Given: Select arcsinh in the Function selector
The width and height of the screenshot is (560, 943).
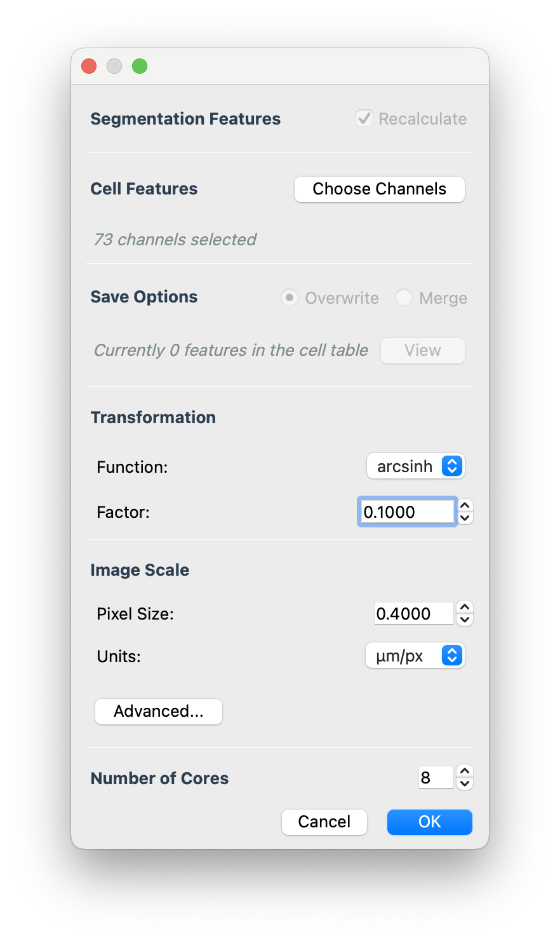Looking at the screenshot, I should tap(415, 466).
